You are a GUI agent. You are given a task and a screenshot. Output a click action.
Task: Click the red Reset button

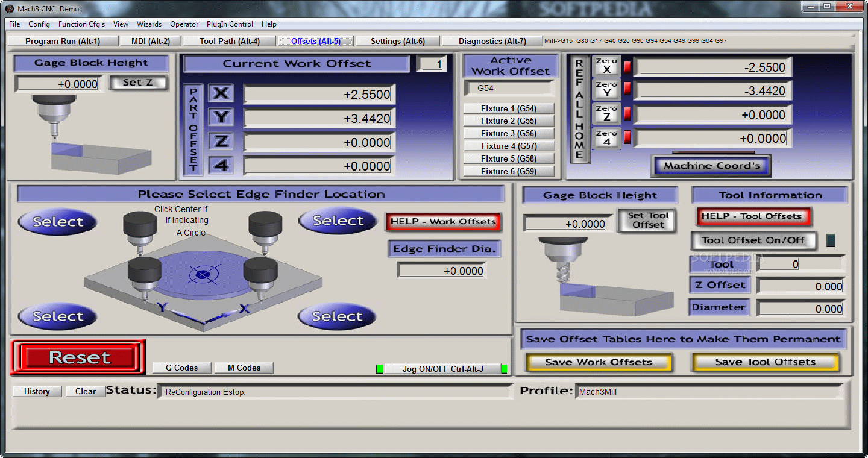point(78,357)
